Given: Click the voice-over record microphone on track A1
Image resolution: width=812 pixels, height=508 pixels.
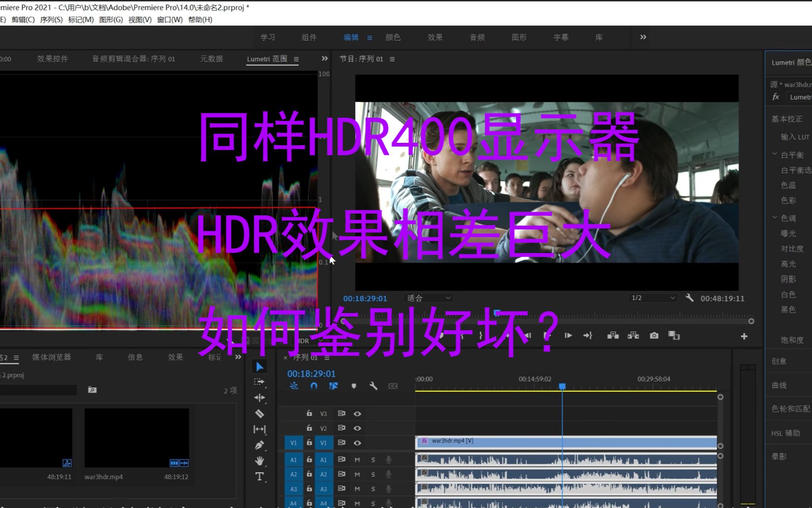Looking at the screenshot, I should [389, 459].
